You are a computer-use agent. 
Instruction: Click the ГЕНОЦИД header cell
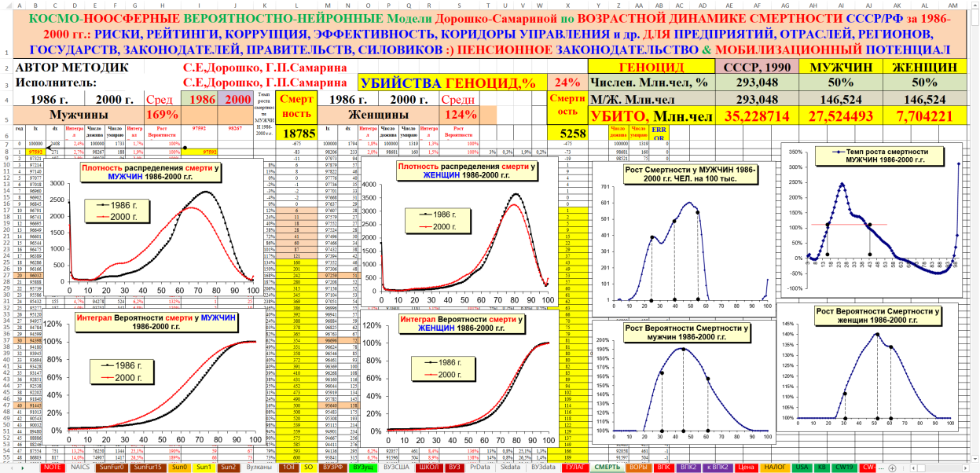(x=650, y=67)
